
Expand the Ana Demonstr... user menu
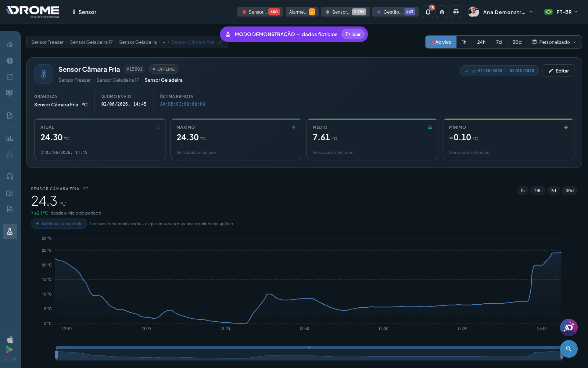point(500,12)
